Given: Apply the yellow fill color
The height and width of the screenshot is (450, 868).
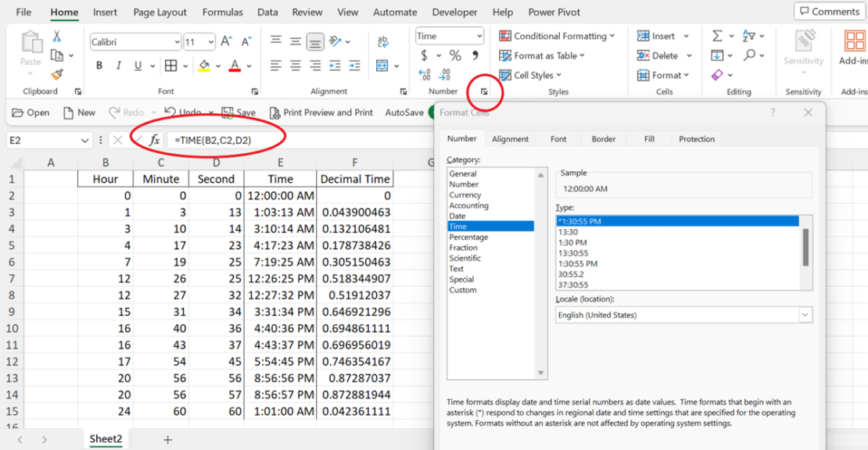Looking at the screenshot, I should (x=204, y=66).
